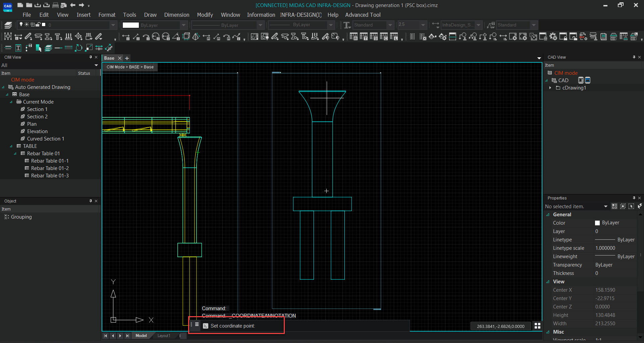Go to last layout using the navigation arrow
Image resolution: width=644 pixels, height=343 pixels.
127,336
